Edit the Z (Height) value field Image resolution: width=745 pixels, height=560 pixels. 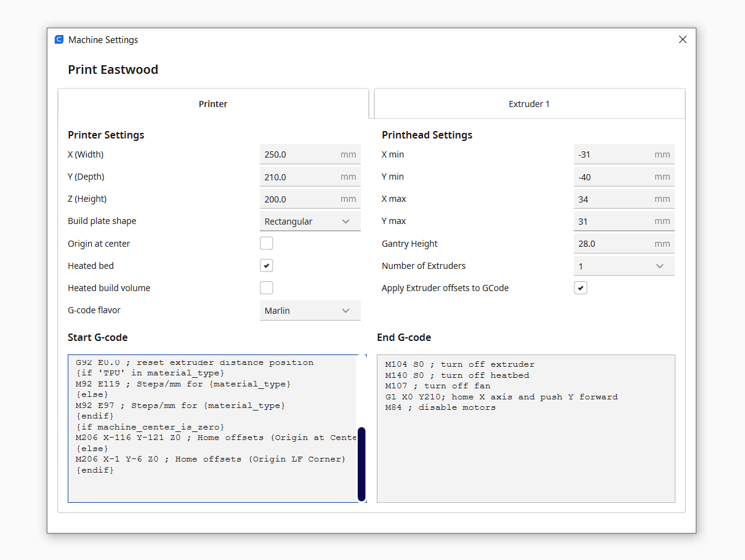click(x=310, y=199)
